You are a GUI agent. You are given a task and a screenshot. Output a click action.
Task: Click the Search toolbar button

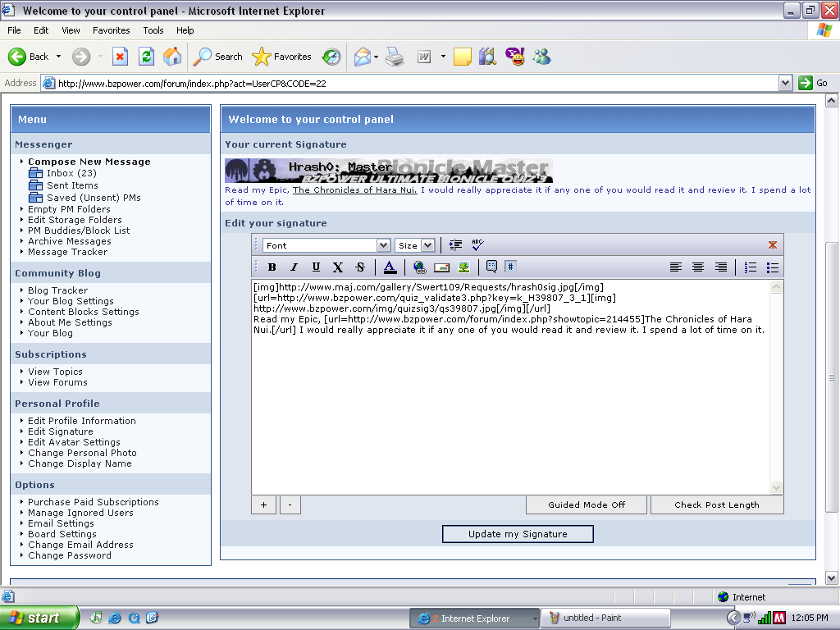tap(218, 57)
